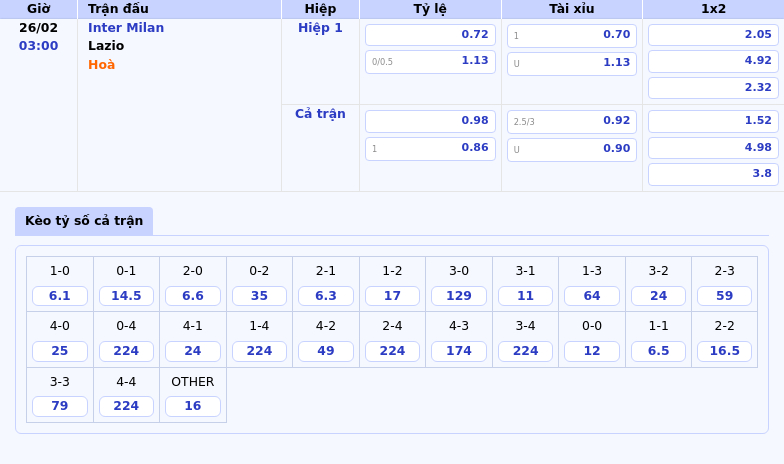Select the Tỷ lệ column header
This screenshot has height=464, width=784.
click(x=430, y=8)
